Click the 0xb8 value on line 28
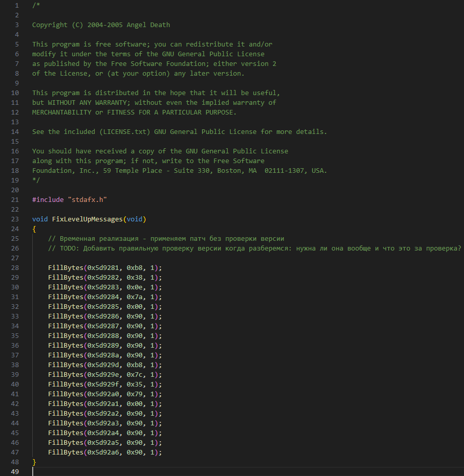 (x=135, y=268)
